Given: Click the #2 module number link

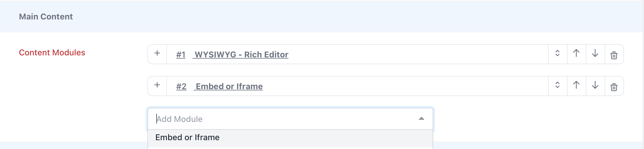Looking at the screenshot, I should 181,87.
